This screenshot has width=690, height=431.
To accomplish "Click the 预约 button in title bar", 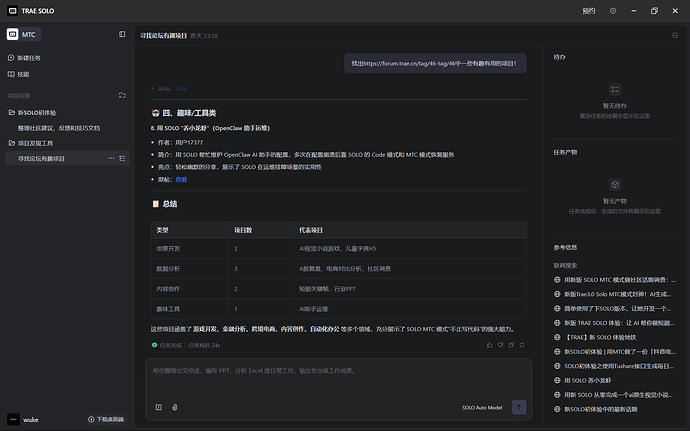I will (x=588, y=11).
